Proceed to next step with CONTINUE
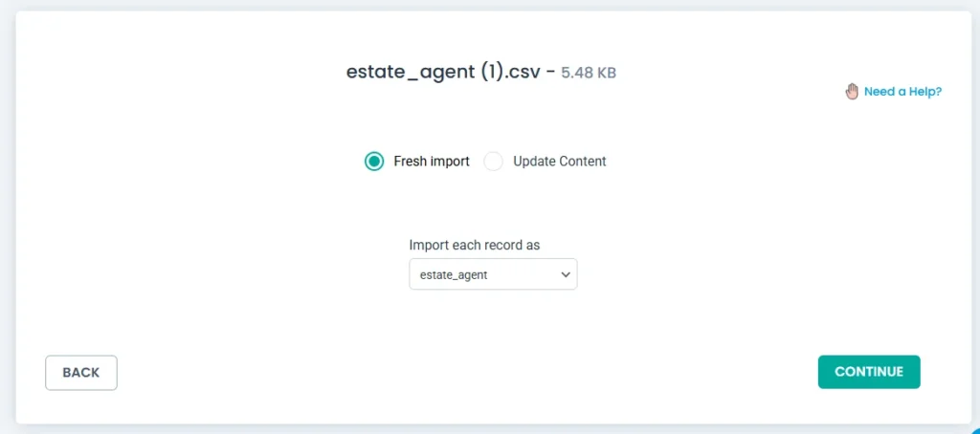980x434 pixels. (869, 372)
